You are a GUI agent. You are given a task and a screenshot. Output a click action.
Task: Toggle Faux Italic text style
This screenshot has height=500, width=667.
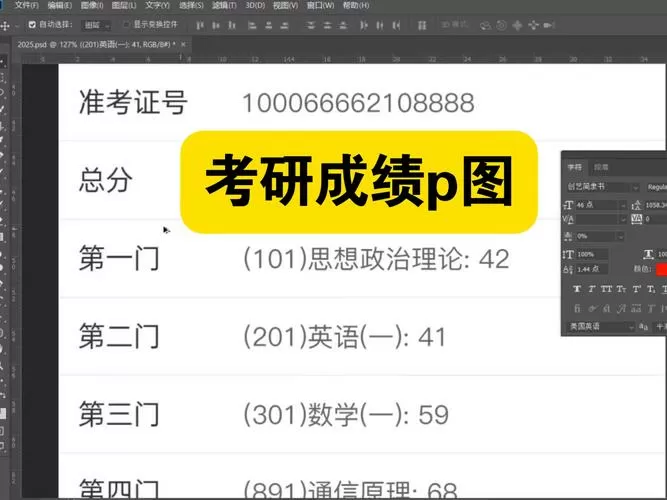point(592,289)
